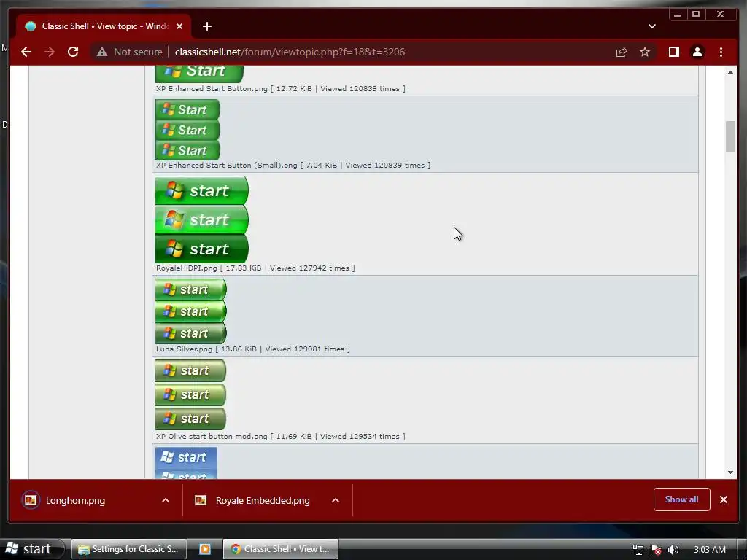Open Chrome three-dot menu
The width and height of the screenshot is (747, 560).
click(721, 52)
